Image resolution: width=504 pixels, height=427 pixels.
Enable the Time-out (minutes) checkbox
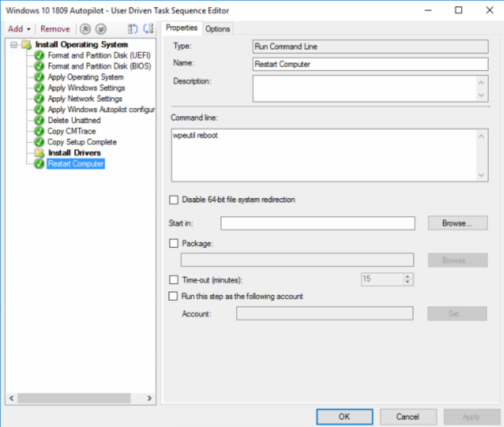click(x=173, y=280)
